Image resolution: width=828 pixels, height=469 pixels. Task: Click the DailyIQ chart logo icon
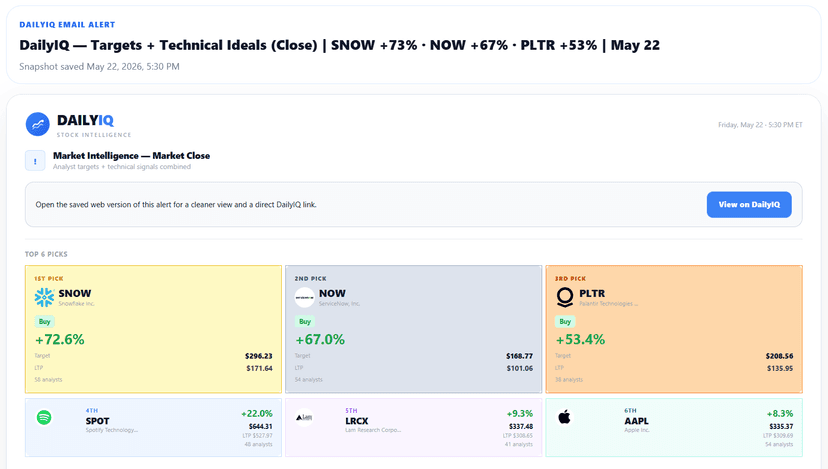click(x=37, y=125)
